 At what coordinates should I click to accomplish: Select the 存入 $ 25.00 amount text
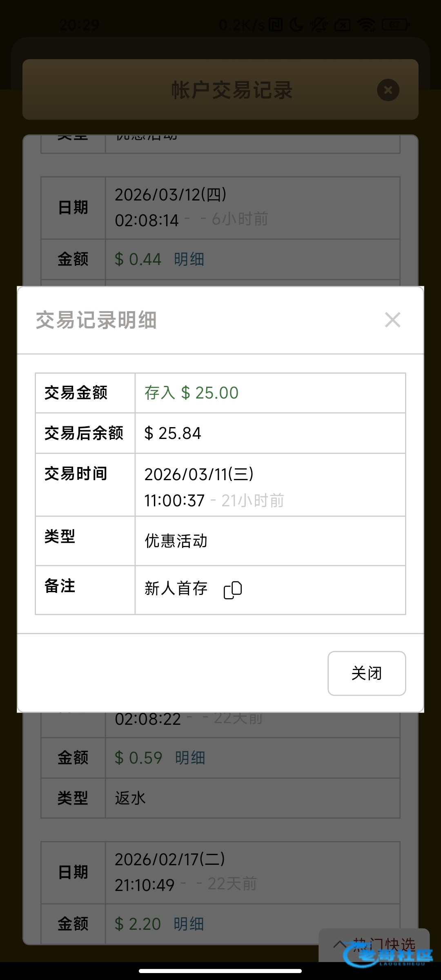click(x=192, y=393)
